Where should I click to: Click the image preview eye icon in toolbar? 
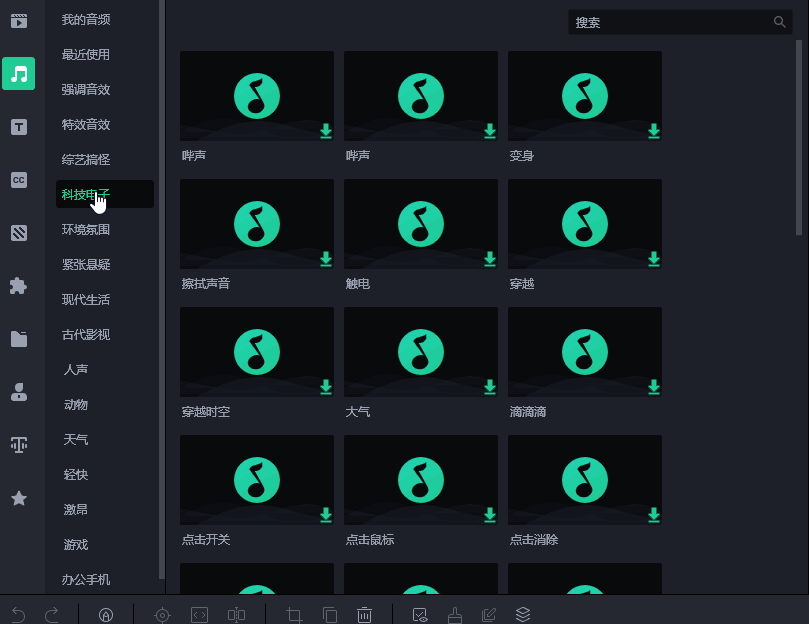tap(420, 615)
